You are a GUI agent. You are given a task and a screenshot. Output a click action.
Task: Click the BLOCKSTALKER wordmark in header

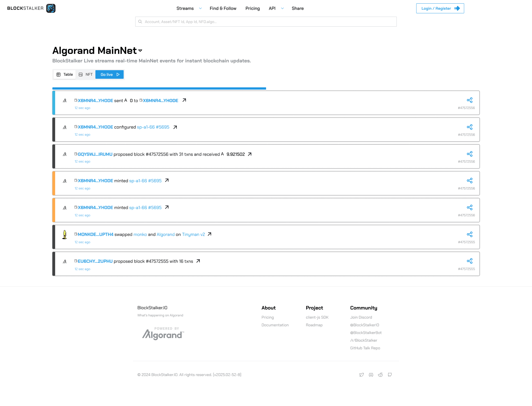[x=25, y=8]
